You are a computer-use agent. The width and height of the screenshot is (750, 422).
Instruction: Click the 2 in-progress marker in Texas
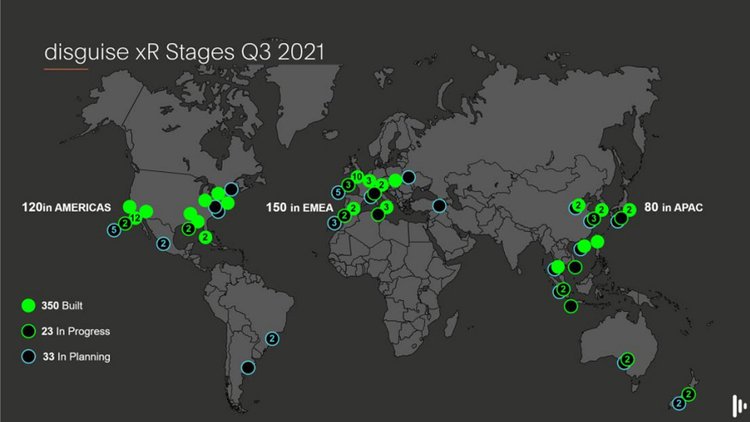click(188, 229)
